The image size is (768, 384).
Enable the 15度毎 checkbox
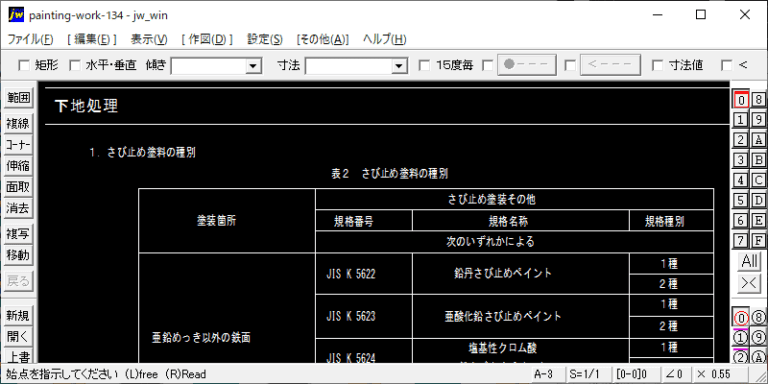(425, 65)
